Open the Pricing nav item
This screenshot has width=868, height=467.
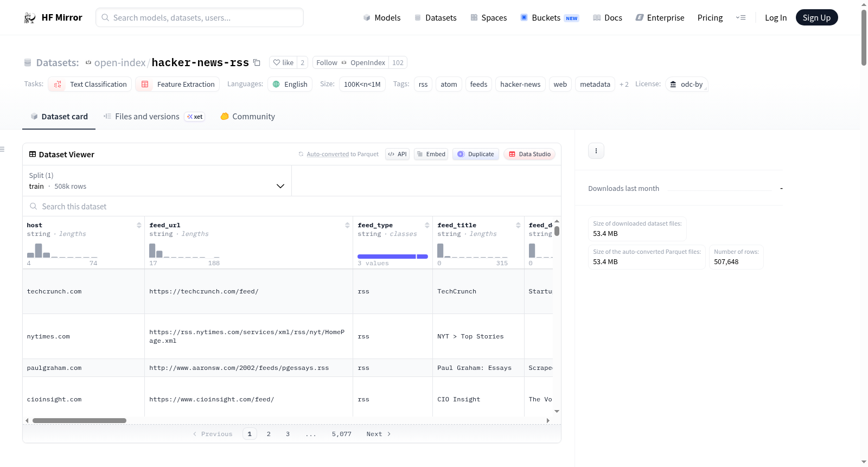710,18
